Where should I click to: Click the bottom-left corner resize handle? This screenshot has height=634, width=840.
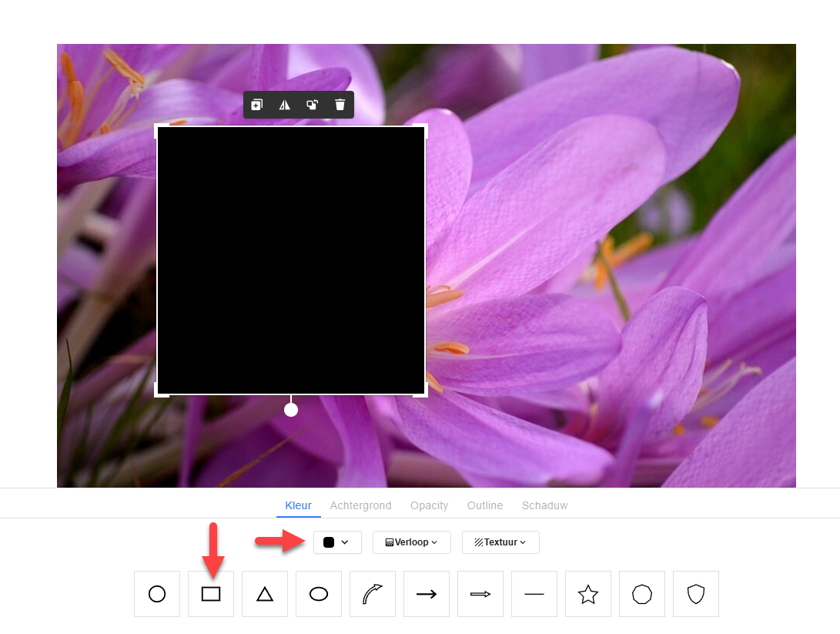coord(158,394)
